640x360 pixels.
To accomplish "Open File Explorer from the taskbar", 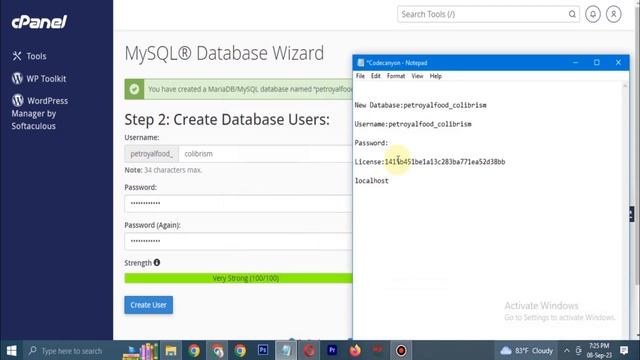I will pos(171,351).
